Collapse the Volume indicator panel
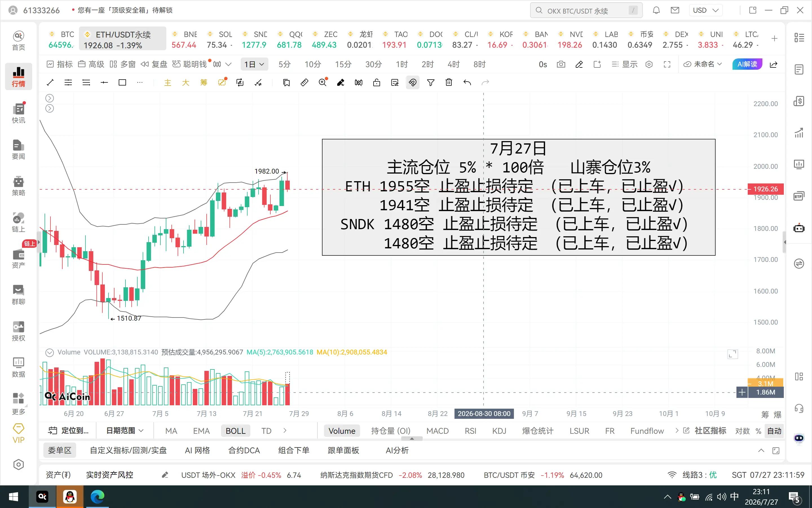 (x=50, y=352)
